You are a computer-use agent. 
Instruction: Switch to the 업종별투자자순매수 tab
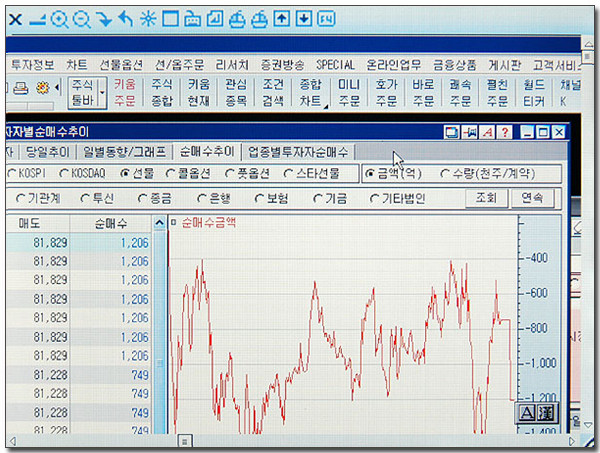298,152
